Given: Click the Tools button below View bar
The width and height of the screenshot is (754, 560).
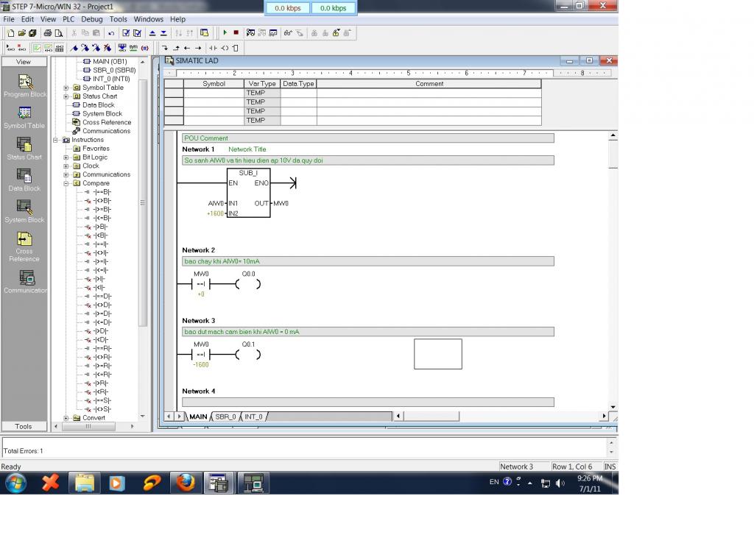Looking at the screenshot, I should coord(24,426).
